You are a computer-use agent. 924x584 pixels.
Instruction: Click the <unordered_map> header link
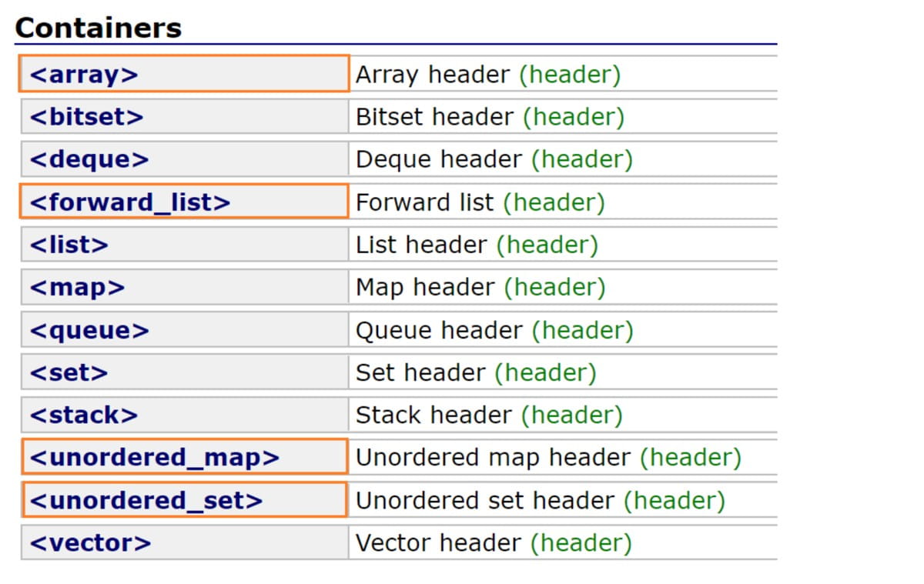click(x=155, y=458)
